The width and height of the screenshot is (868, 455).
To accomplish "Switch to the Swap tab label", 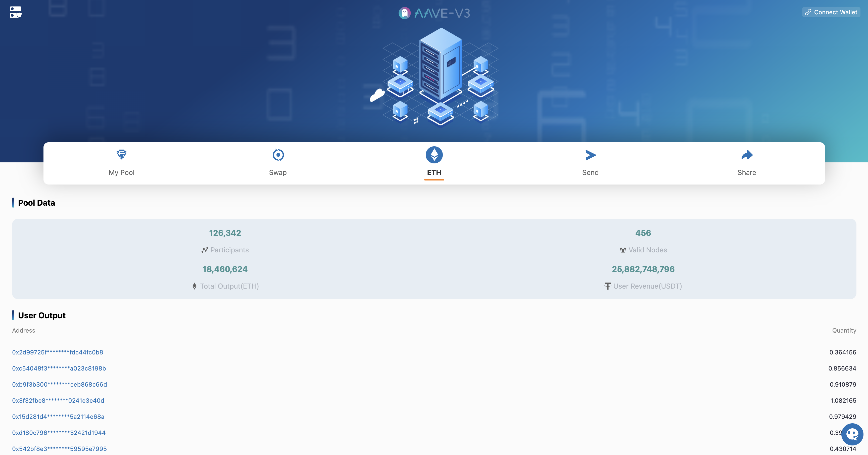I will 278,172.
